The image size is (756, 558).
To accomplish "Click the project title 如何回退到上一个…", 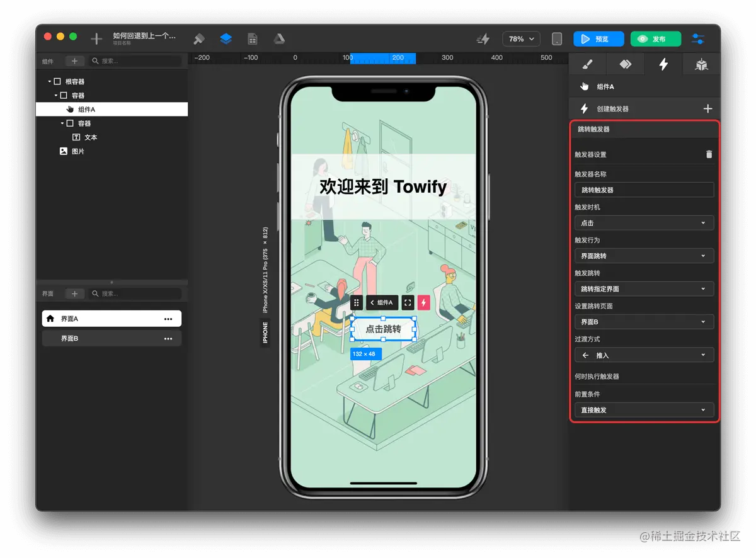I will pos(144,37).
